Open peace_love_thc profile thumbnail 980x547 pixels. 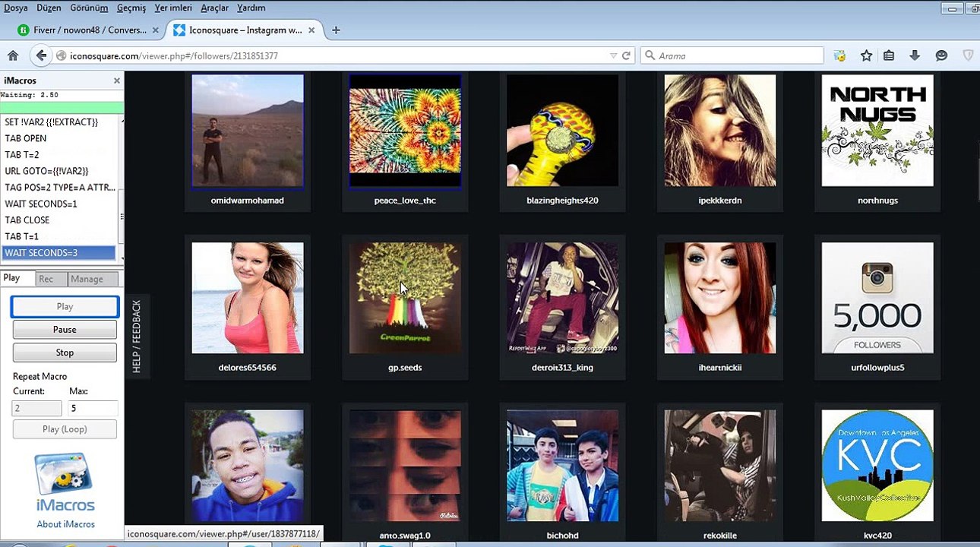point(405,131)
